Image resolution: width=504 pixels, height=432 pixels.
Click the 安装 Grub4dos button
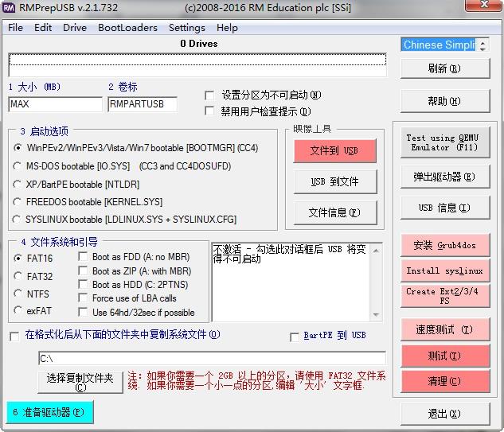tap(444, 246)
